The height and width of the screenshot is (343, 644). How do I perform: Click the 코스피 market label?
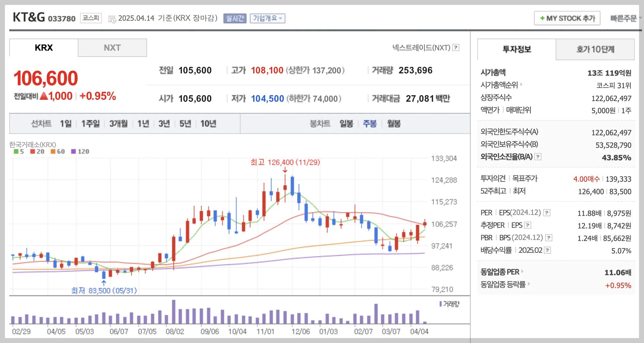[x=91, y=18]
